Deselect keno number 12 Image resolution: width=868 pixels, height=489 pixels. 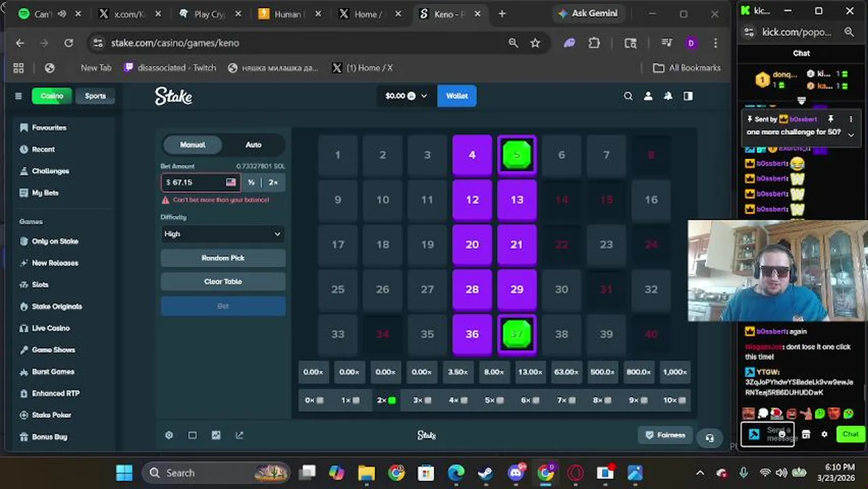[x=472, y=200]
